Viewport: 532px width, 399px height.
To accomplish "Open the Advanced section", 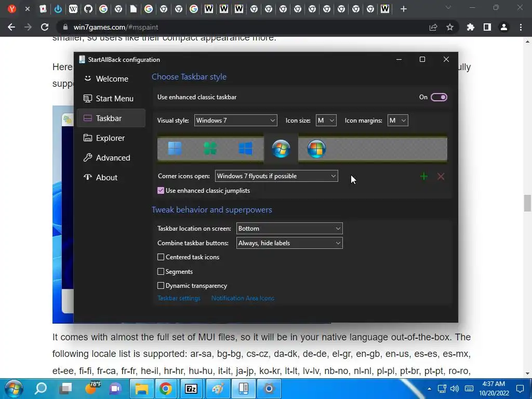I will 111,158.
